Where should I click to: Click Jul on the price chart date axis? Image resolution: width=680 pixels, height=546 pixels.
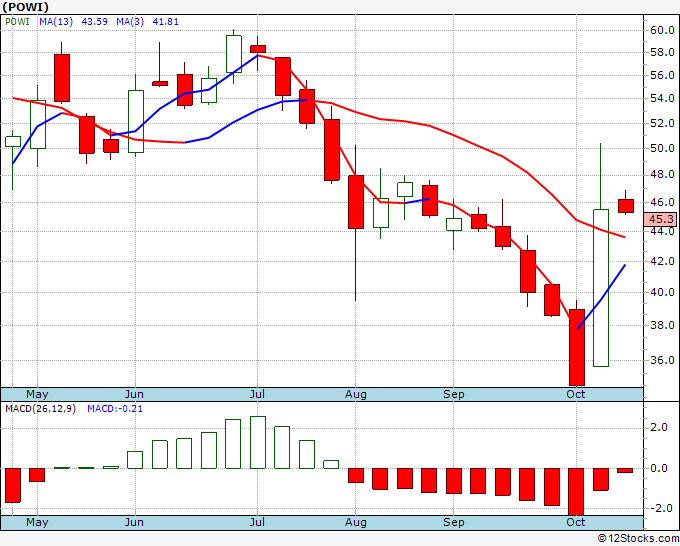pyautogui.click(x=257, y=394)
